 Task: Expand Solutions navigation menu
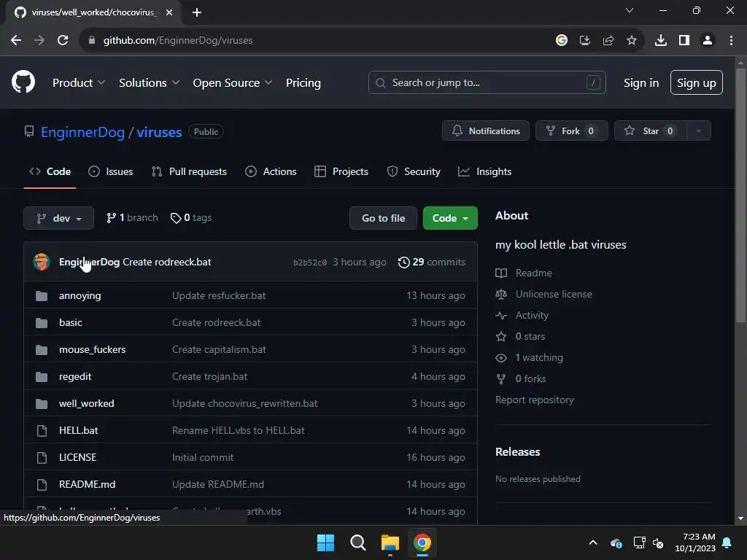pos(149,83)
